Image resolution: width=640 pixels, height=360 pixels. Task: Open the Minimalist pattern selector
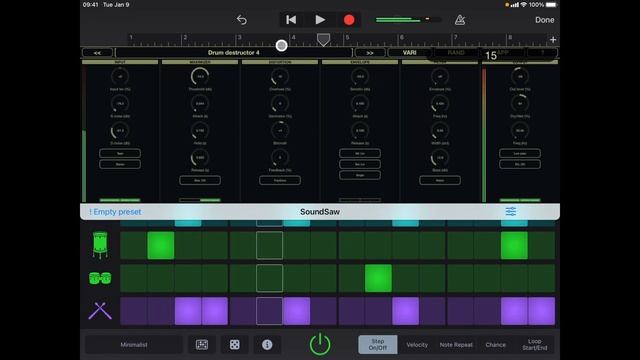(x=134, y=345)
